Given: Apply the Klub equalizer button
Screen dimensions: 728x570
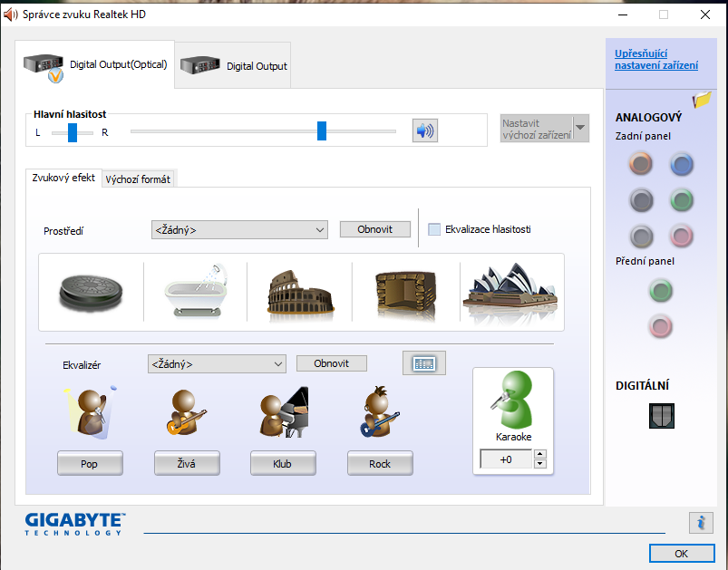Looking at the screenshot, I should tap(283, 463).
